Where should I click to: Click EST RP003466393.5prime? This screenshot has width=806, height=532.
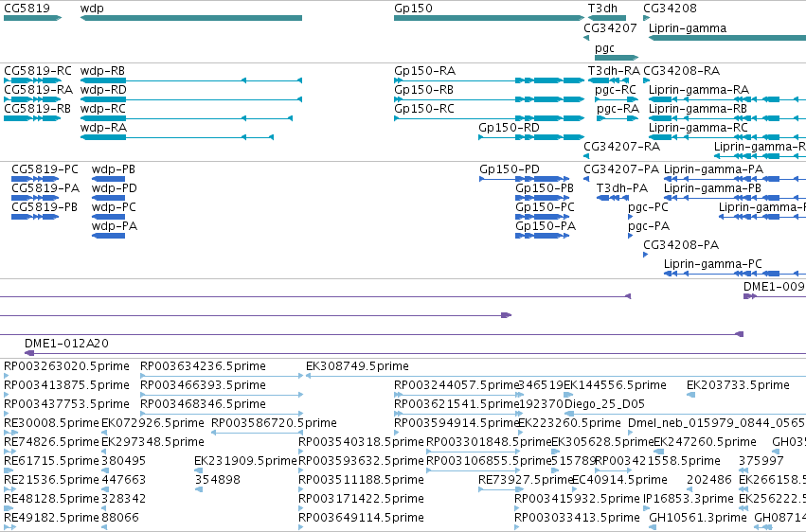point(222,395)
